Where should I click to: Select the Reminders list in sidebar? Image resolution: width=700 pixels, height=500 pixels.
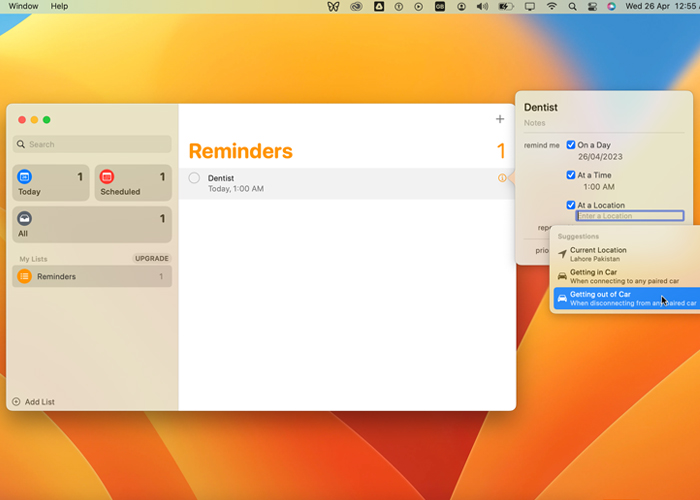pyautogui.click(x=92, y=276)
